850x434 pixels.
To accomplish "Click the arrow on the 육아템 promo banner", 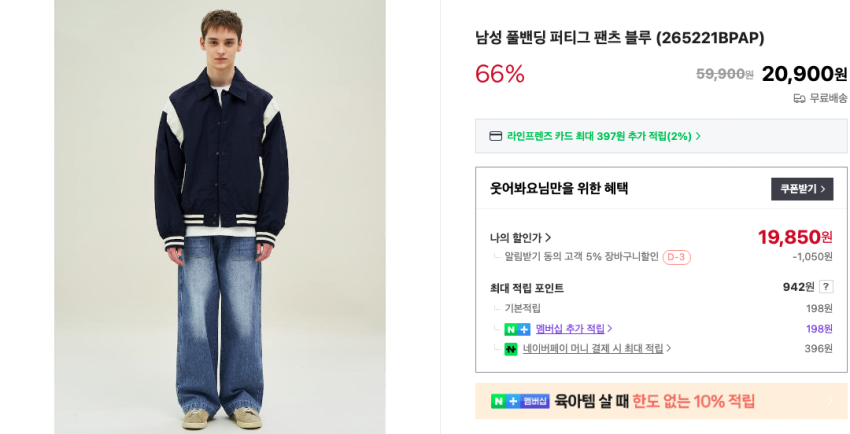I will click(829, 401).
